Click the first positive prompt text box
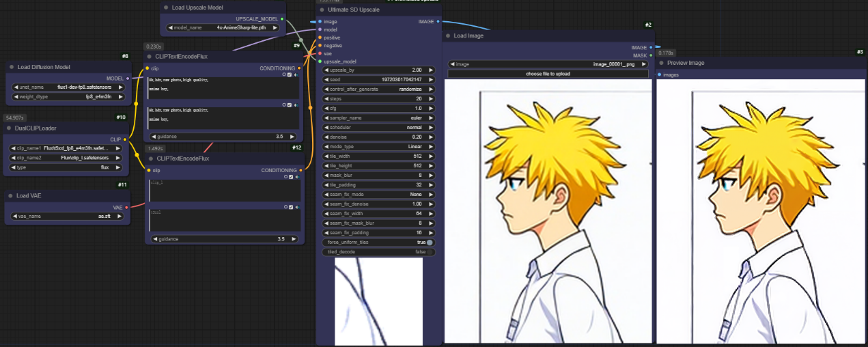The height and width of the screenshot is (347, 868). (x=223, y=88)
